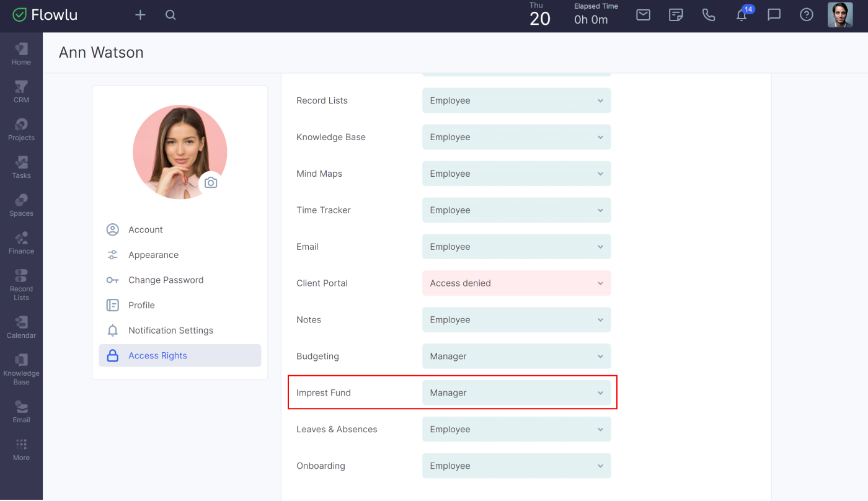Viewport: 868px width, 501px height.
Task: Open the Change Password section
Action: [x=166, y=280]
